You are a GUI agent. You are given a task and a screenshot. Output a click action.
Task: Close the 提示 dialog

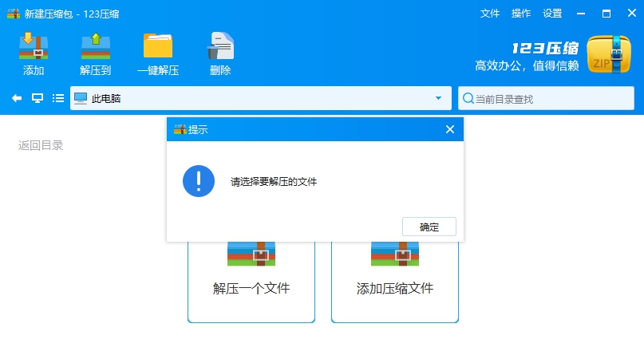[450, 129]
